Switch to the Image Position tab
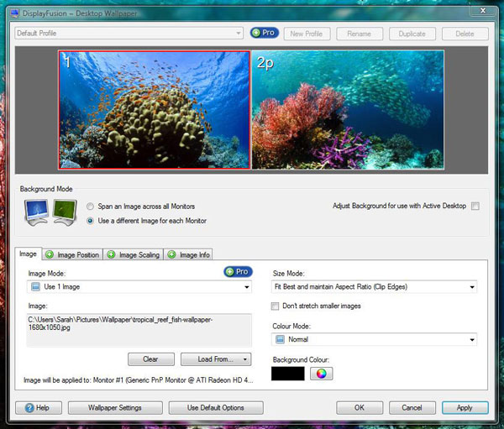 [72, 255]
